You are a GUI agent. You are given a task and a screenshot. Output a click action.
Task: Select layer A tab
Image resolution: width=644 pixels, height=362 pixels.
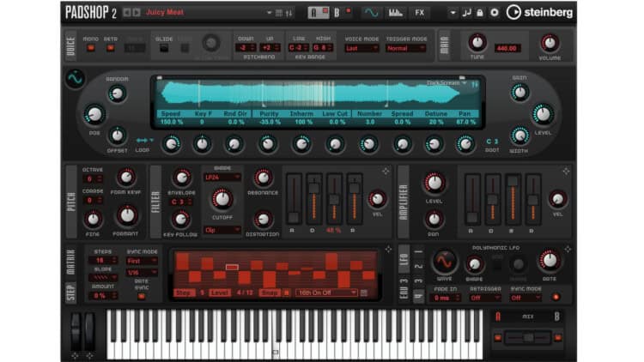[x=314, y=12]
